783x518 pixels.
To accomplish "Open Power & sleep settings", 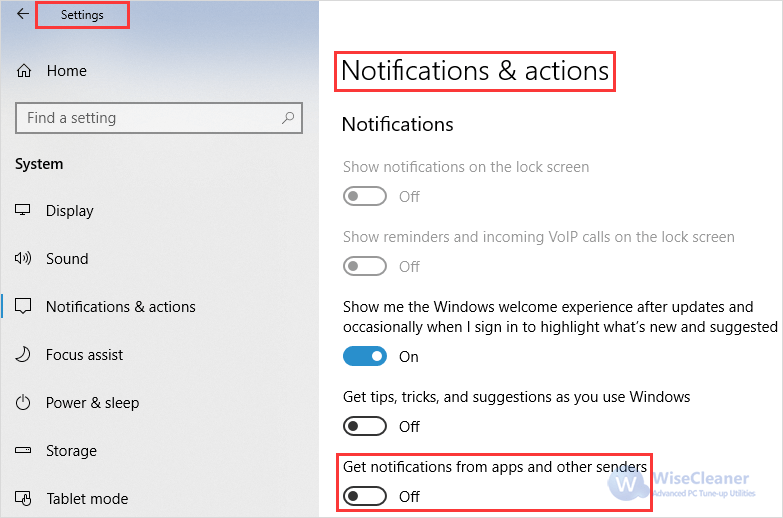I will click(92, 403).
